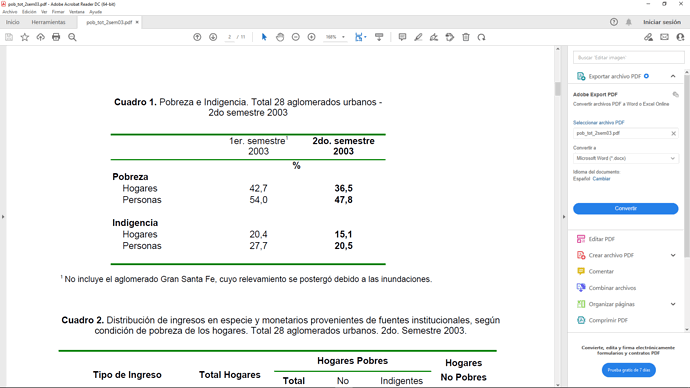690x388 pixels.
Task: Open the Archivo menu
Action: tap(9, 12)
